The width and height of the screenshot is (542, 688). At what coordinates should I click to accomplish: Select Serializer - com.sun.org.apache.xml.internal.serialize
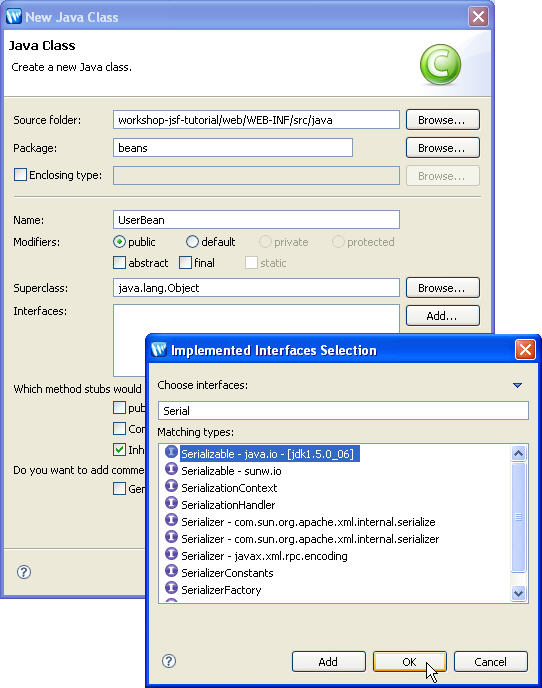[x=308, y=522]
